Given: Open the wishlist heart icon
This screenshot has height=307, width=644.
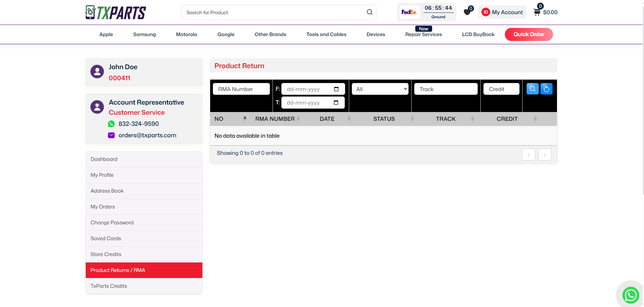Looking at the screenshot, I should (467, 12).
